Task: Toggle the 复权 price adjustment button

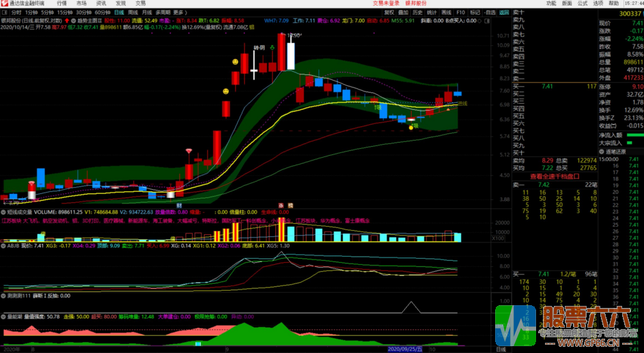Action: point(389,12)
